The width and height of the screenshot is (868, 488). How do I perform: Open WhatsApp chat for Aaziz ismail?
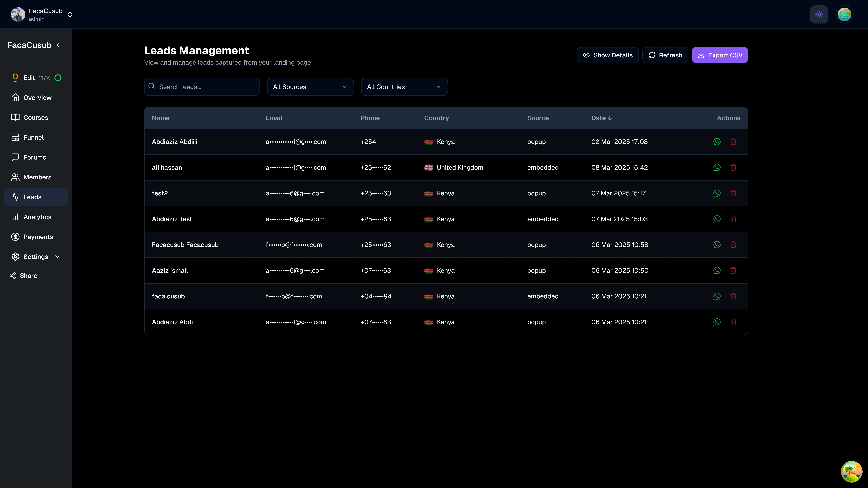[x=717, y=270]
